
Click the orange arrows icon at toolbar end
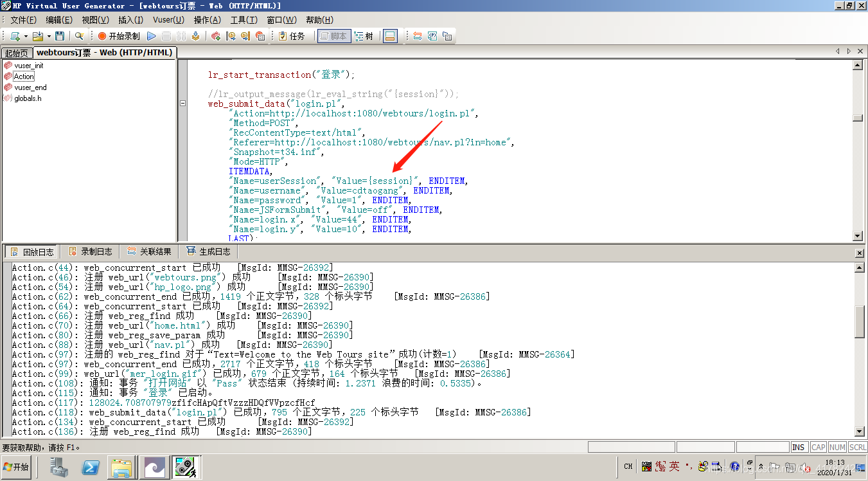tap(418, 37)
